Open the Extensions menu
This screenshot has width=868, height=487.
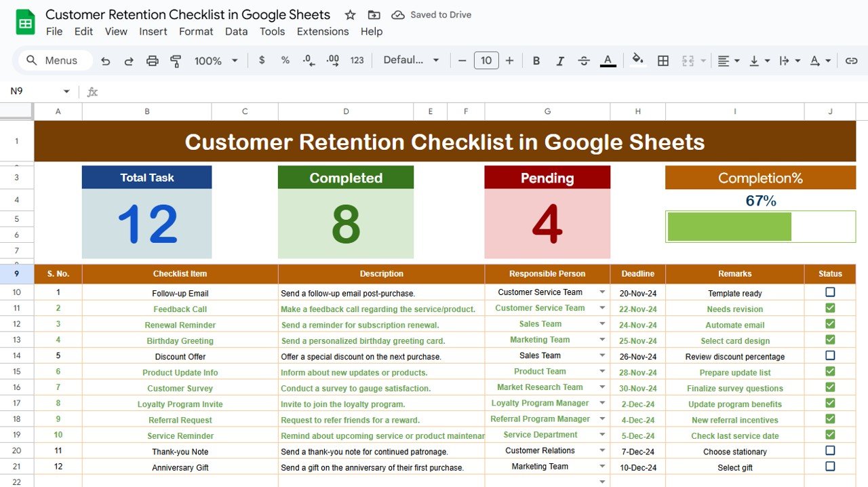click(323, 31)
